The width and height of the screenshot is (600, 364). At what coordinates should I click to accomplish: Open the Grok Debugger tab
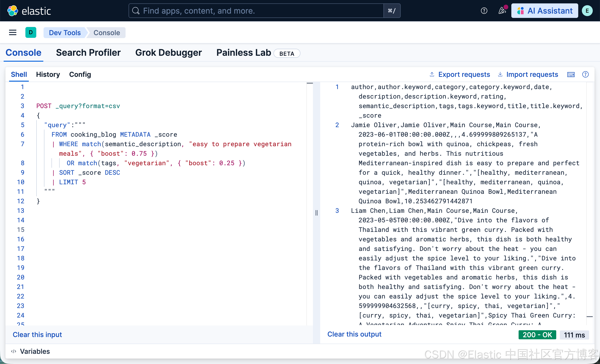(168, 53)
